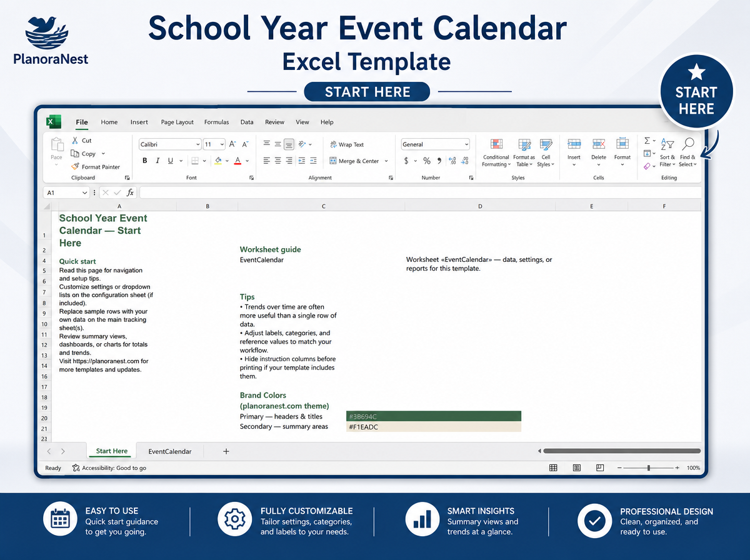Open the Format as Table dropdown

524,153
